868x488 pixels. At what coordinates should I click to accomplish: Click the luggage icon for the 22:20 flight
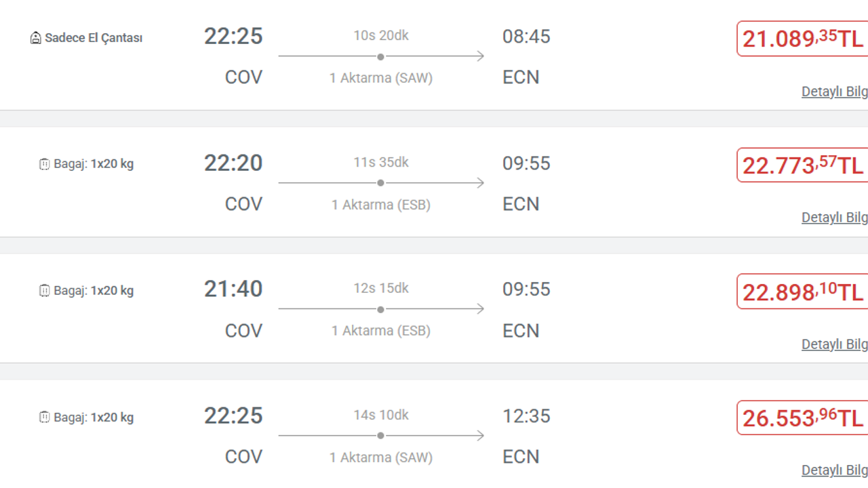click(44, 164)
